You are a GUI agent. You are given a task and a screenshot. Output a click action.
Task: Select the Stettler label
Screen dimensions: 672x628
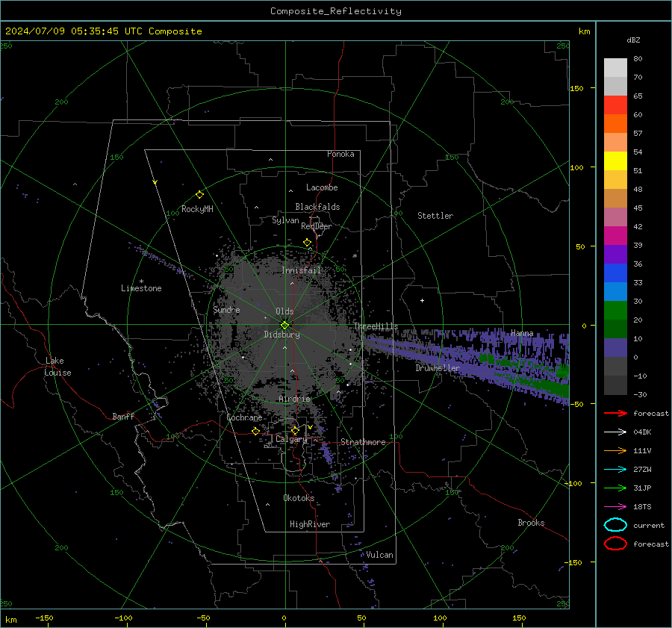pyautogui.click(x=435, y=216)
